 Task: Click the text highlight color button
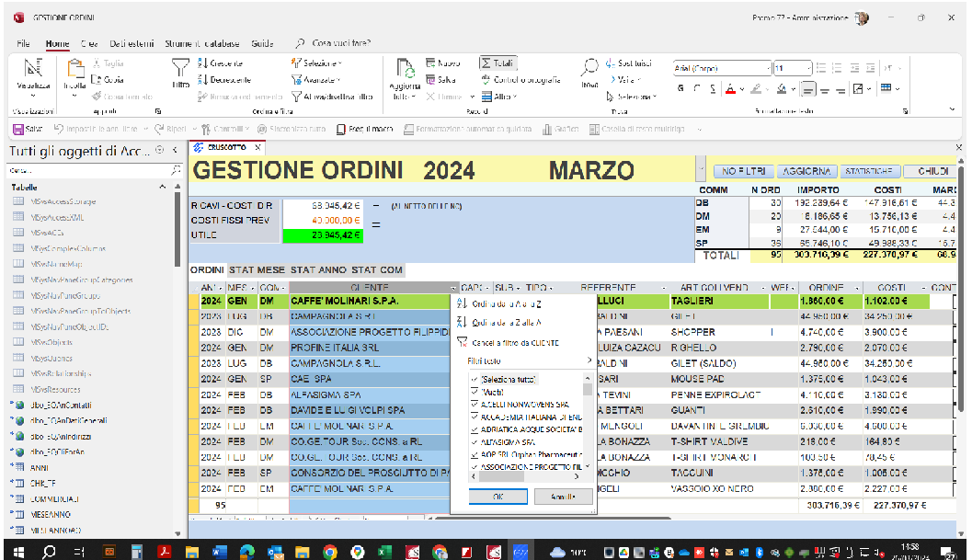(x=756, y=89)
